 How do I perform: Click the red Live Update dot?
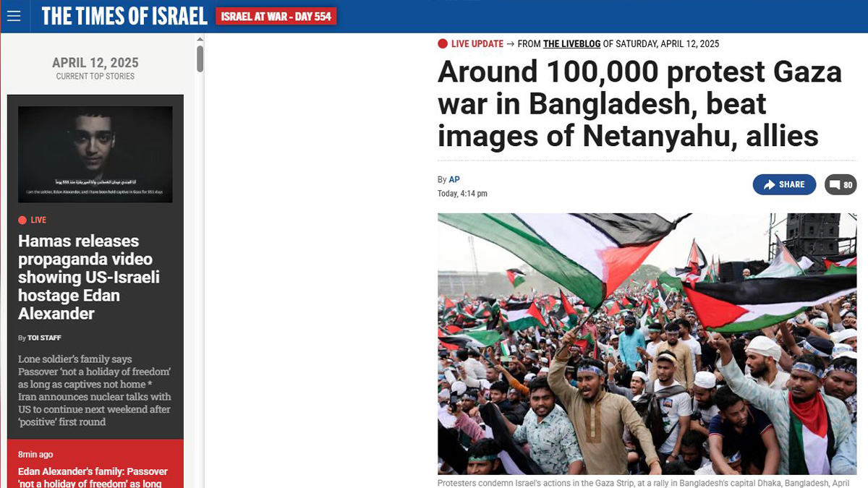pos(443,44)
